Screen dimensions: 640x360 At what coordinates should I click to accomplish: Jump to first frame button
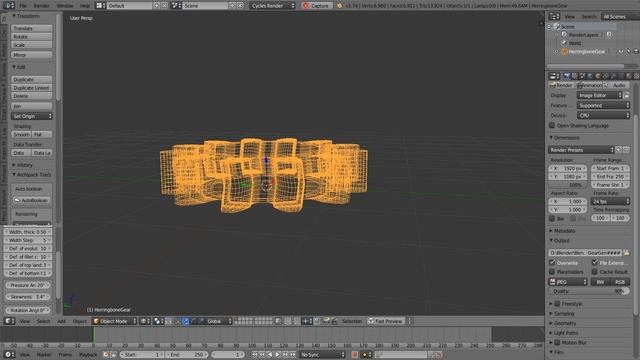pyautogui.click(x=255, y=354)
